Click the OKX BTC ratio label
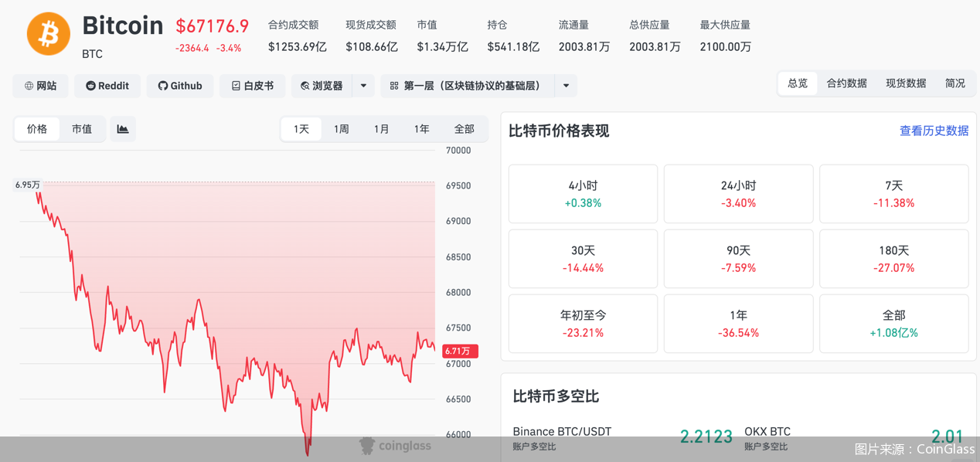The height and width of the screenshot is (462, 980). point(767,432)
